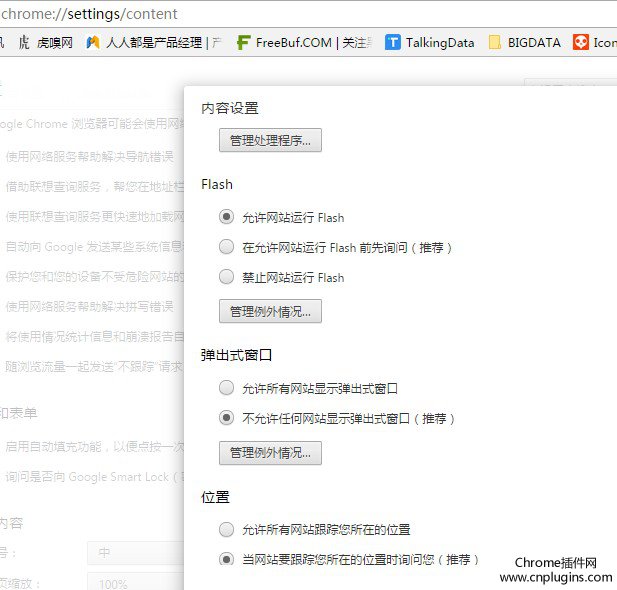
Task: Open the 虎嗅网 bookmark
Action: (x=46, y=43)
